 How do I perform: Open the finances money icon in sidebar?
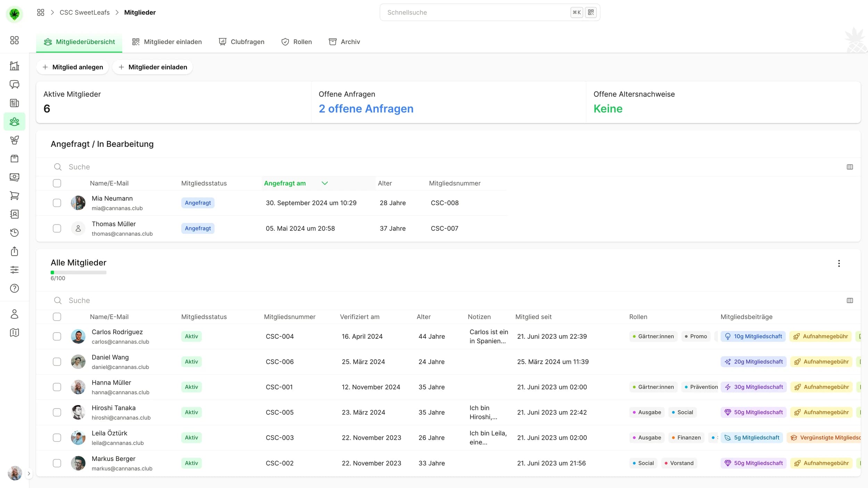14,177
